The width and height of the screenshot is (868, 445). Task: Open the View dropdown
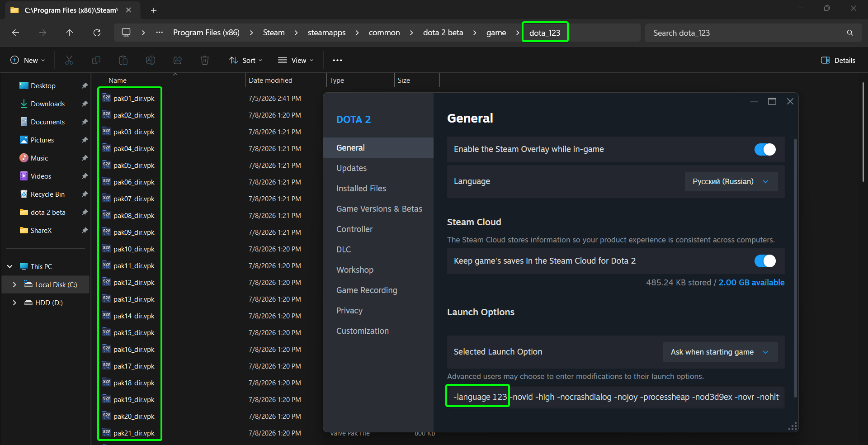(x=296, y=60)
